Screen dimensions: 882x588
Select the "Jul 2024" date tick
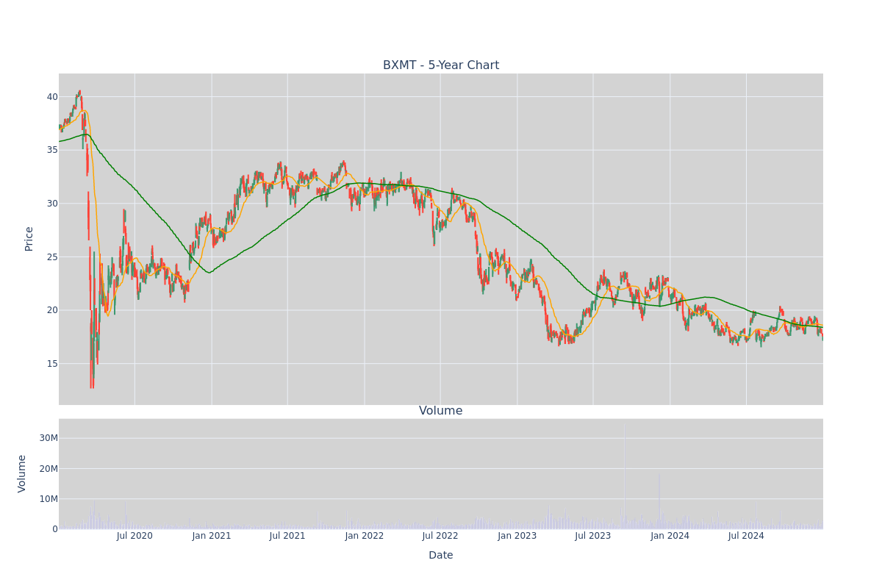pos(746,536)
